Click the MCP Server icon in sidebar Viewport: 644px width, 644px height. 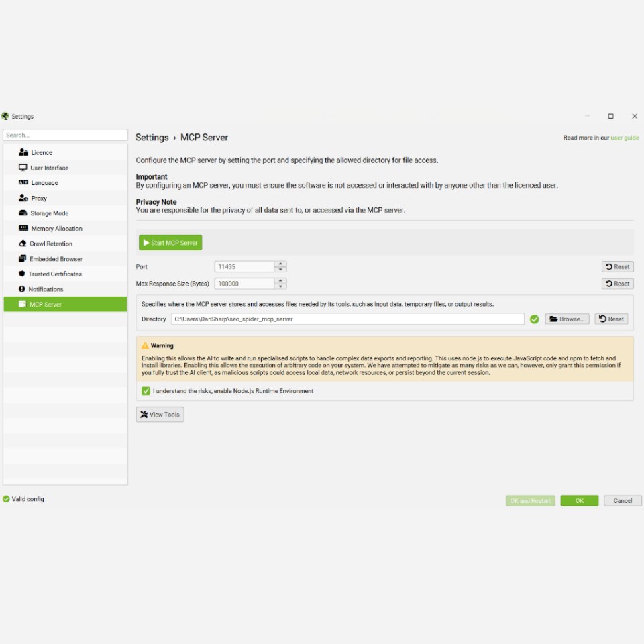pyautogui.click(x=22, y=304)
